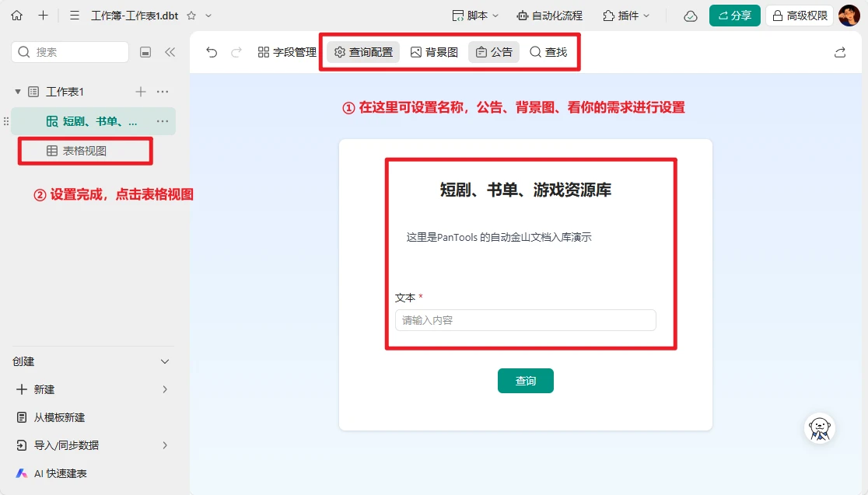This screenshot has width=868, height=495.
Task: Click the cloud sync status icon
Action: 690,16
